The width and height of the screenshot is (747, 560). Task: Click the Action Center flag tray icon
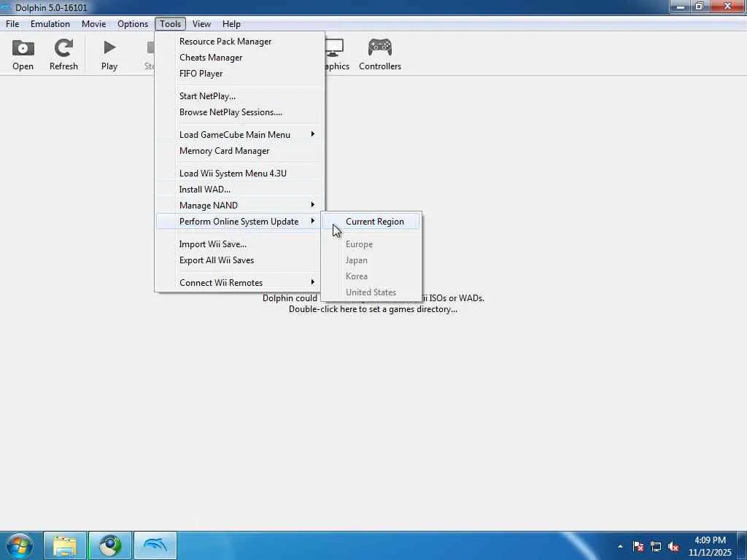click(638, 546)
